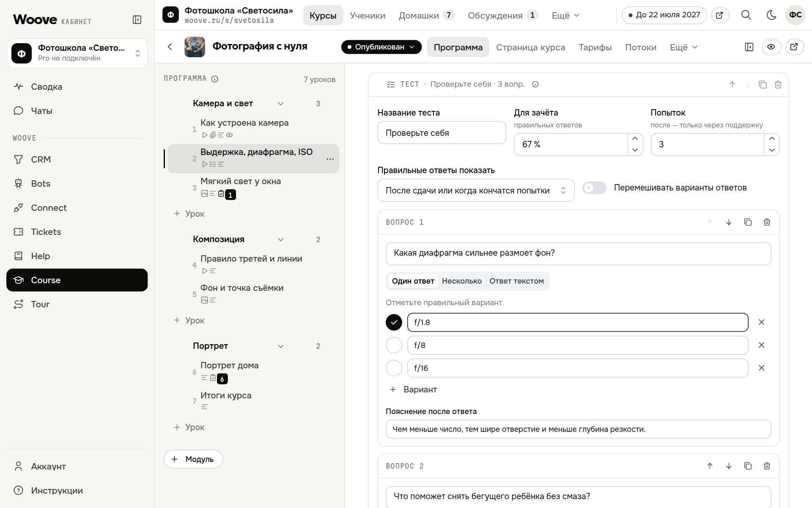Switch to dark theme with the moon icon
The image size is (812, 508).
771,15
